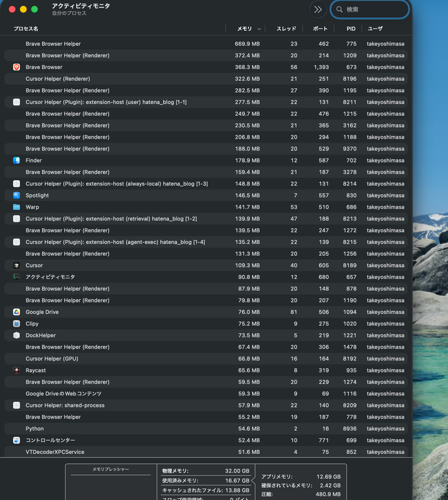448x500 pixels.
Task: Click the 確保されているメモリ 2.42 GB entry
Action: [301, 486]
